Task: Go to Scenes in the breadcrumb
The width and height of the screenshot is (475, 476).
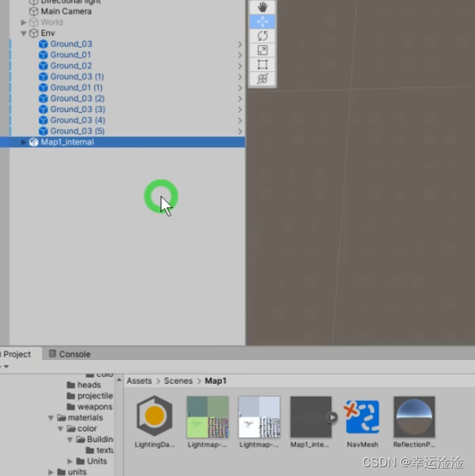Action: coord(178,381)
